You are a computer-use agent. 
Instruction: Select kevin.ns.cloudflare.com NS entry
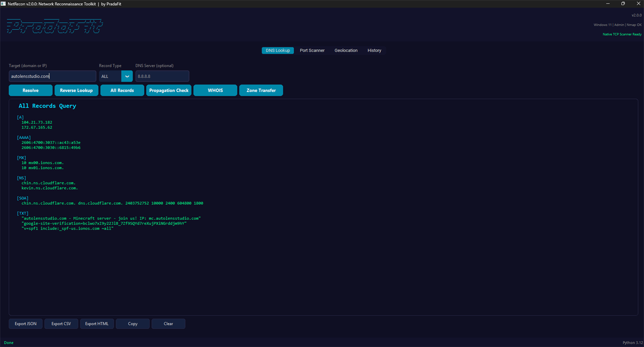tap(50, 188)
